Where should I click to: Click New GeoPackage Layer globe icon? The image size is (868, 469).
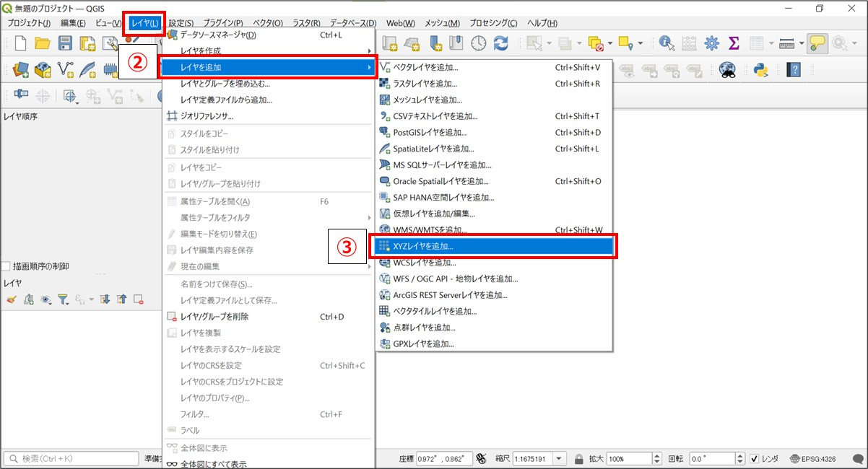click(43, 70)
